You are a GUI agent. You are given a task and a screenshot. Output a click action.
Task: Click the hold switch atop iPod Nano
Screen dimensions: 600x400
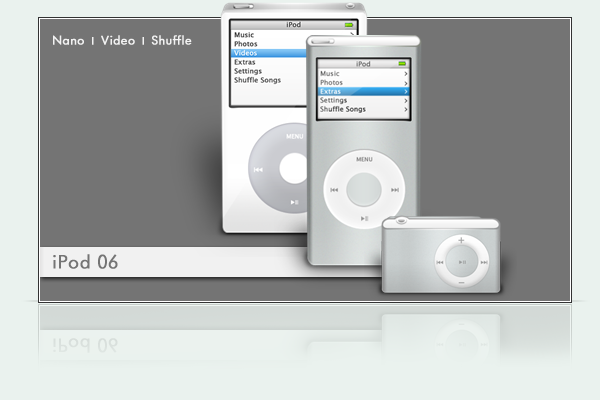323,41
